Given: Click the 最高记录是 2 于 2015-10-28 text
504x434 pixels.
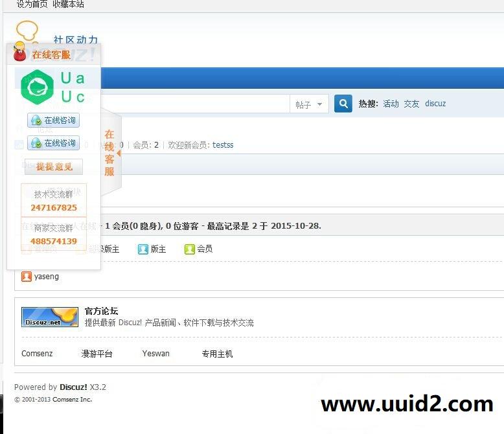Looking at the screenshot, I should click(264, 226).
